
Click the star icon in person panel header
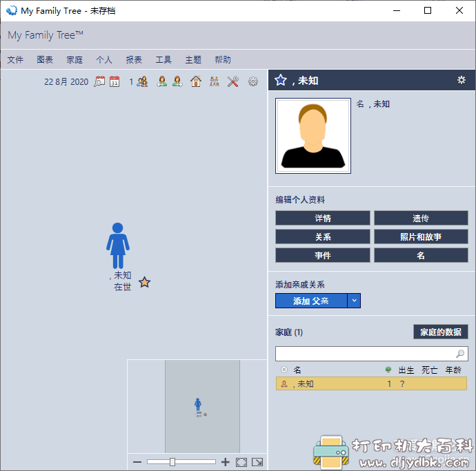click(281, 80)
